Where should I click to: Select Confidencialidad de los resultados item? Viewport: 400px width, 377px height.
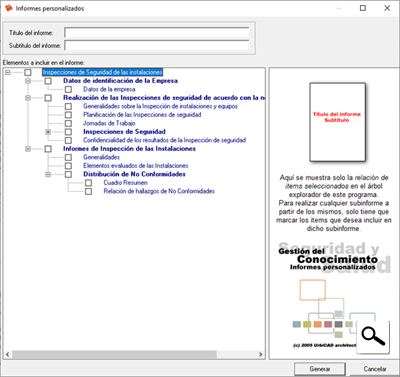[x=165, y=140]
